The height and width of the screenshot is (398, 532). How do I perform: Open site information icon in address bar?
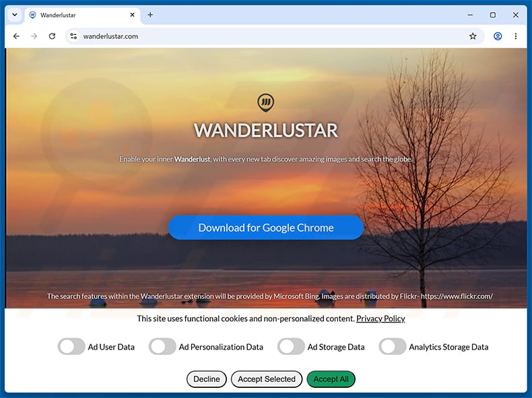click(73, 36)
